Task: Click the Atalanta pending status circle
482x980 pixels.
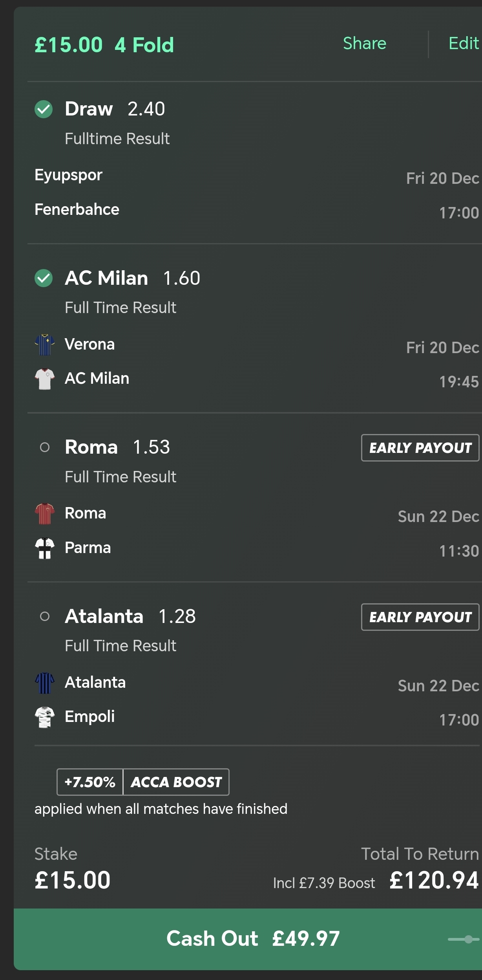Action: pyautogui.click(x=45, y=616)
